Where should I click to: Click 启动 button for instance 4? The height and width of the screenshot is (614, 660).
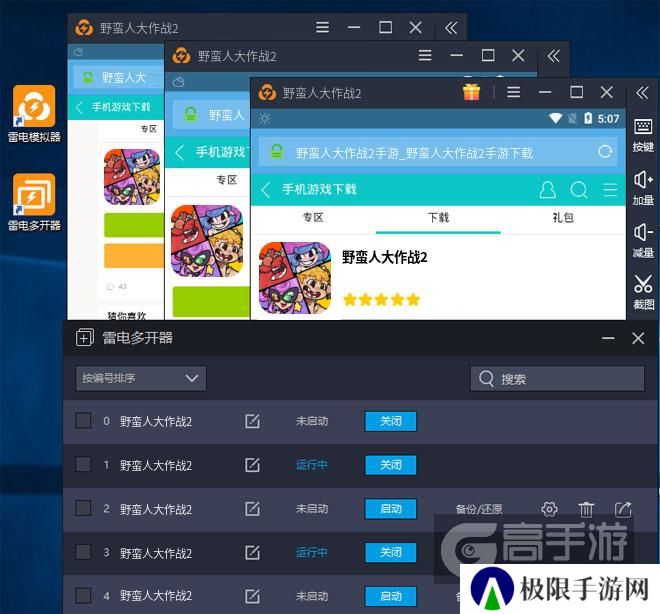point(391,596)
